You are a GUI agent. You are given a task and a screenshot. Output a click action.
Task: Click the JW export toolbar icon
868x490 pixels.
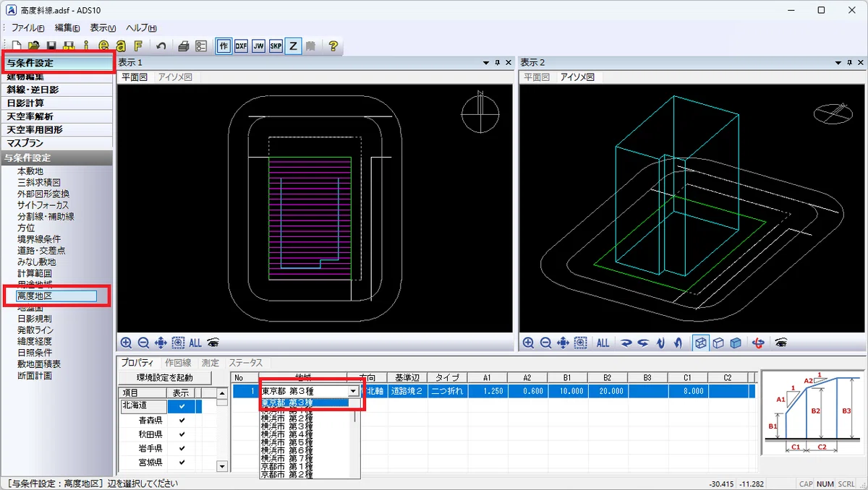point(258,46)
